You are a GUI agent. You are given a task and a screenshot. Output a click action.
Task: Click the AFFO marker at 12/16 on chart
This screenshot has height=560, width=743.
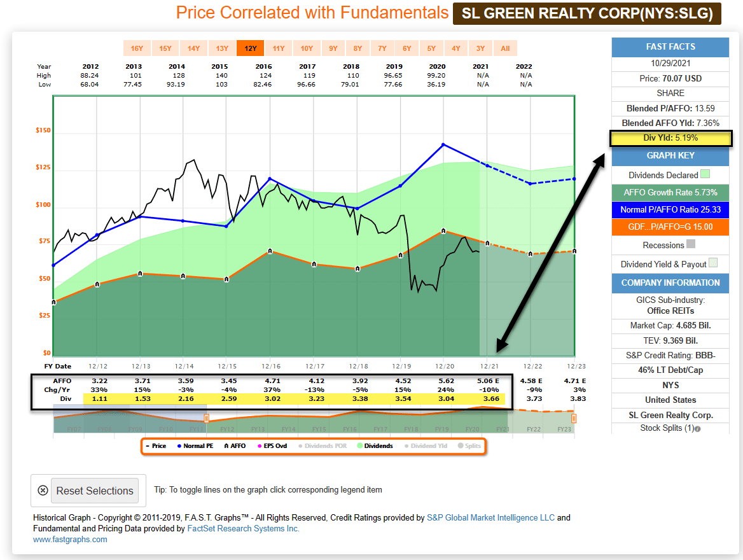pyautogui.click(x=270, y=251)
